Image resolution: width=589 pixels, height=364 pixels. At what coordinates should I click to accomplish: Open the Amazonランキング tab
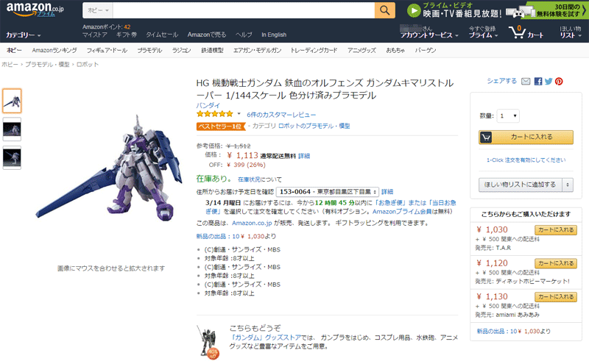pos(54,50)
